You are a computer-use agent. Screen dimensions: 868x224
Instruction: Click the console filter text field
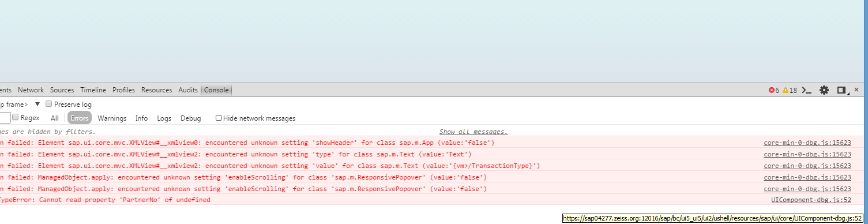click(5, 118)
